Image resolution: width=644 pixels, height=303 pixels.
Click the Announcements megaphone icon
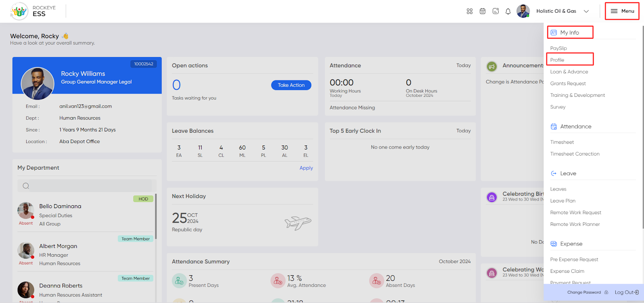pos(492,66)
